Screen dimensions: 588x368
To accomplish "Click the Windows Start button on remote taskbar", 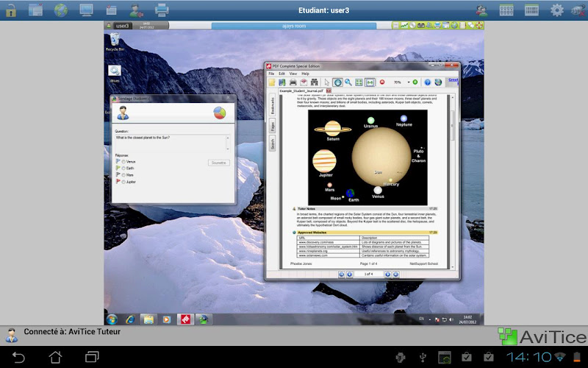I will pyautogui.click(x=112, y=319).
